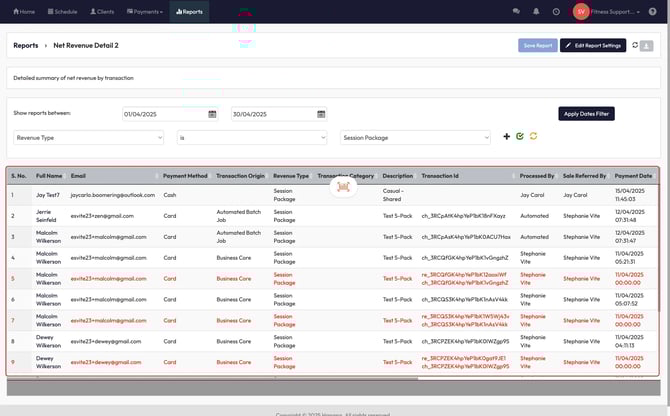Reset filters with yellow refresh icon
Image resolution: width=670 pixels, height=416 pixels.
(533, 136)
